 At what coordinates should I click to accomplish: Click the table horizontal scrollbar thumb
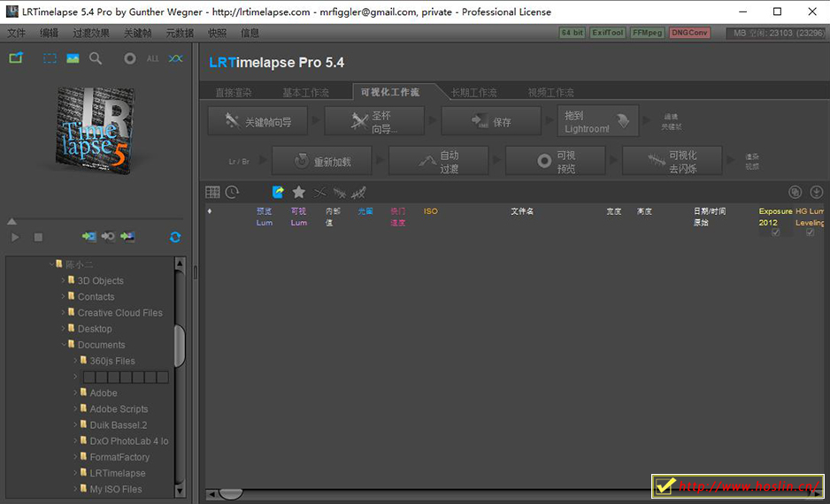[231, 494]
